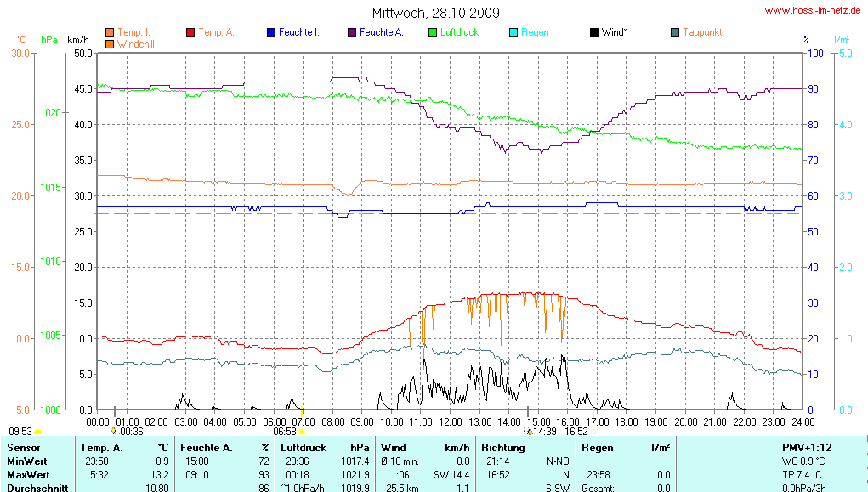The width and height of the screenshot is (868, 492).
Task: Click the Wind column header in table
Action: tap(394, 447)
